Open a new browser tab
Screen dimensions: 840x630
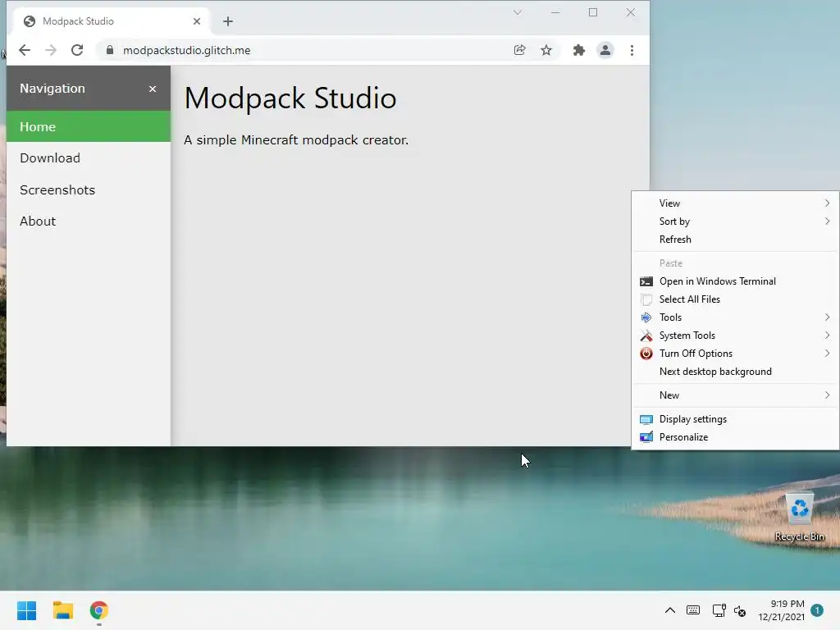228,21
